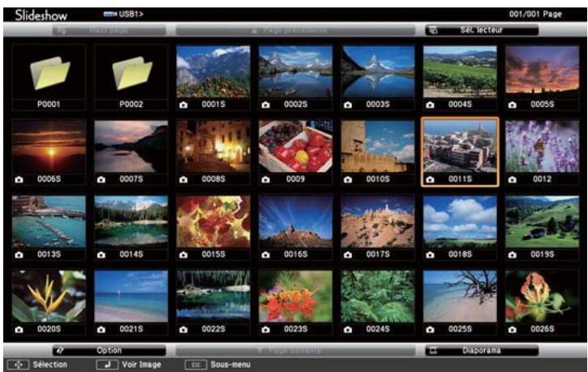Select the orange sunset thumbnail 0006S
Viewport: 588px width, 372px height.
coord(49,147)
